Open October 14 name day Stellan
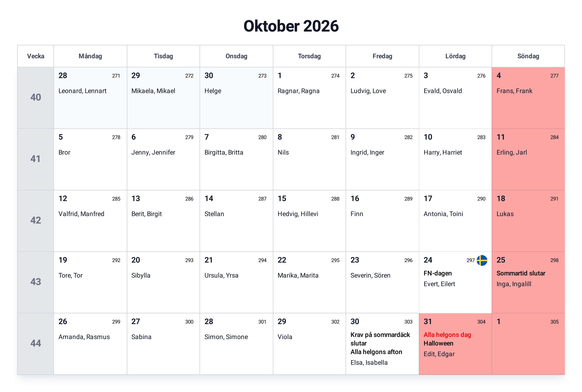 [214, 214]
